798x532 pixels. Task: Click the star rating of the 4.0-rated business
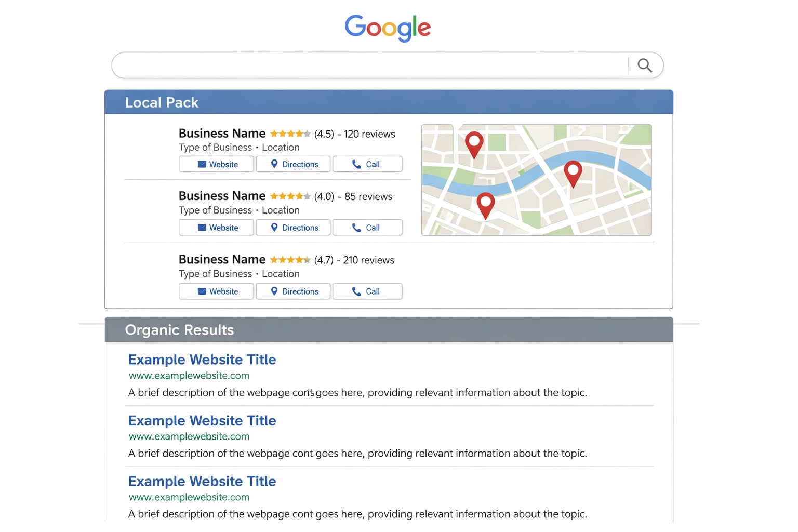pos(290,196)
